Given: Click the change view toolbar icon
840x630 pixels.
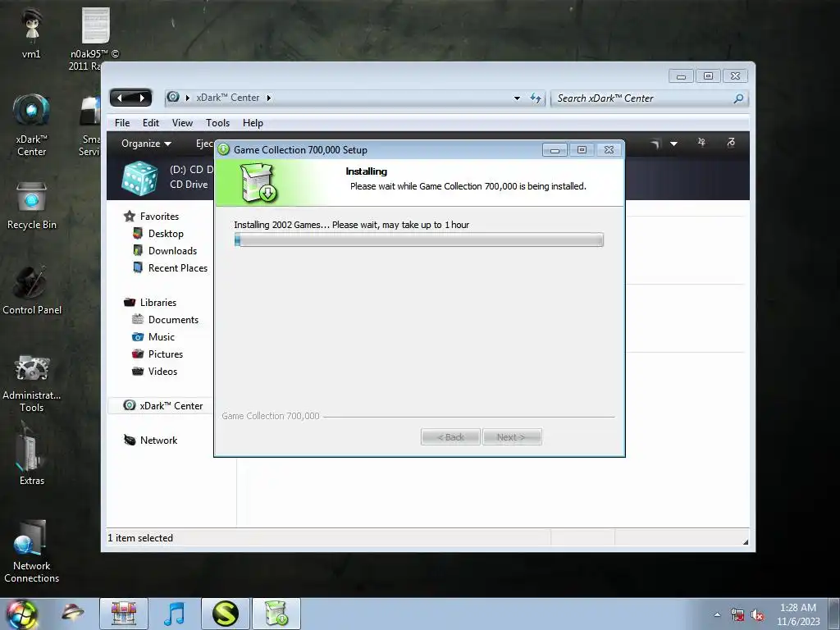Looking at the screenshot, I should (x=655, y=144).
